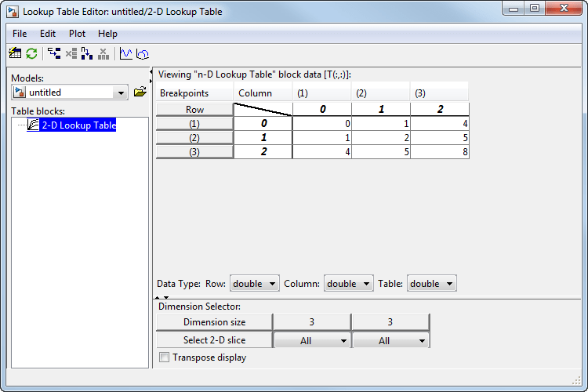Click the update block data toolbar icon
The width and height of the screenshot is (588, 392).
[x=15, y=53]
